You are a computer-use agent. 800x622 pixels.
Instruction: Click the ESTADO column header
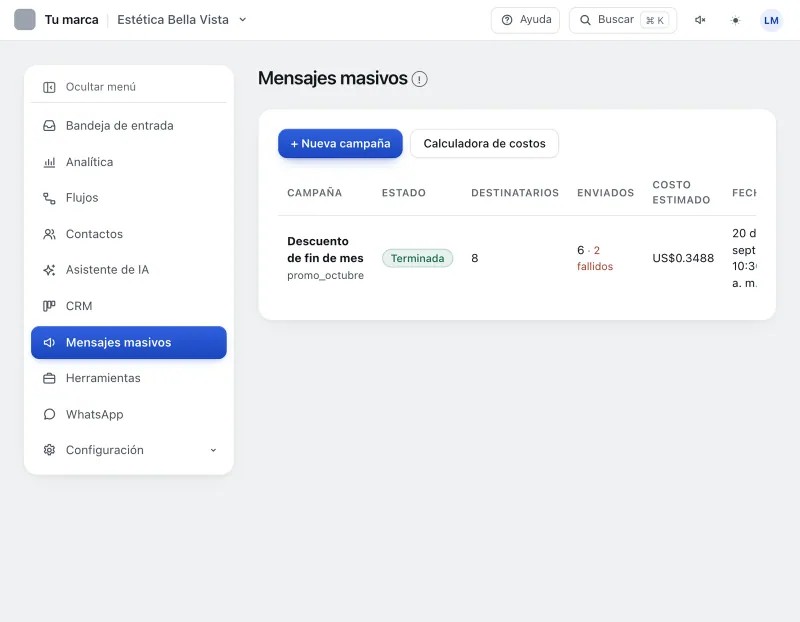point(404,193)
